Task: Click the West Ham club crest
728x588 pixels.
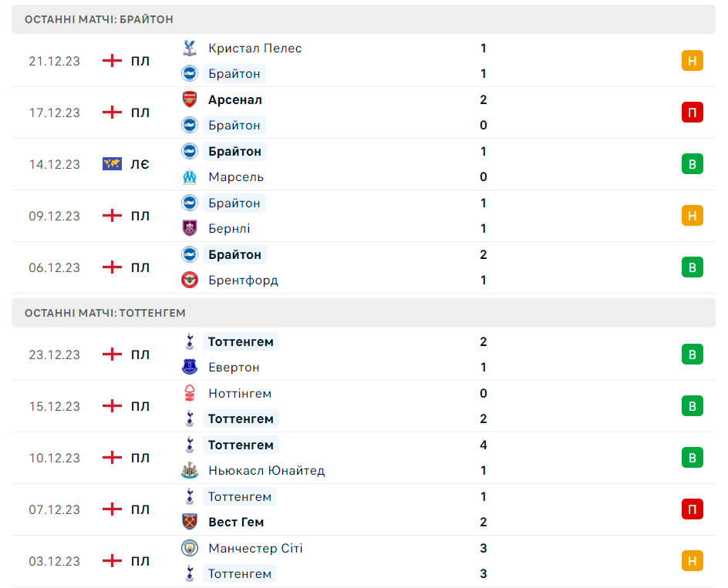Action: coord(189,522)
